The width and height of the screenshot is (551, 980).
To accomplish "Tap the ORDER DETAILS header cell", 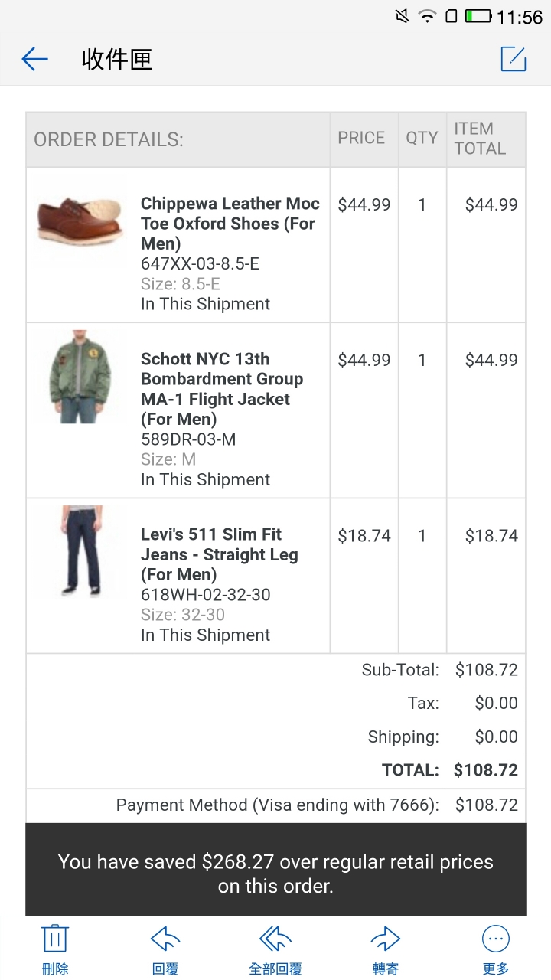I will point(178,140).
